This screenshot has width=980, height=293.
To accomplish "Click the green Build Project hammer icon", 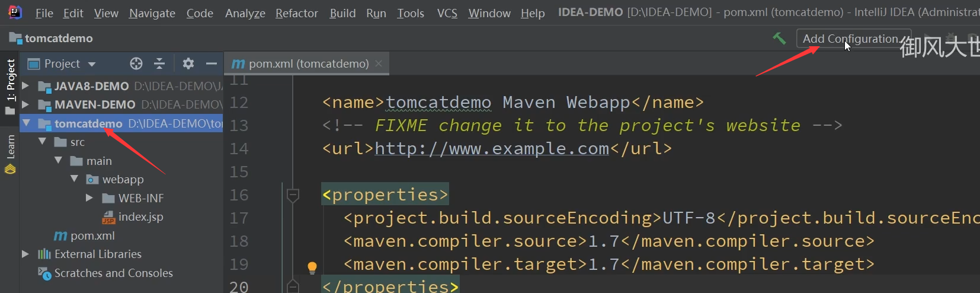I will click(x=779, y=39).
